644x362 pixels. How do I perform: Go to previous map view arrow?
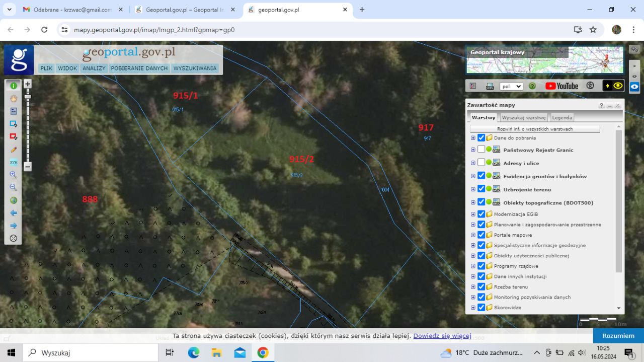coord(14,213)
